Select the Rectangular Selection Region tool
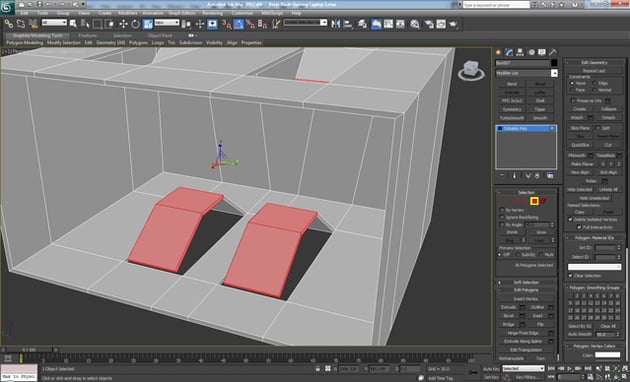Image resolution: width=630 pixels, height=382 pixels. pos(97,24)
